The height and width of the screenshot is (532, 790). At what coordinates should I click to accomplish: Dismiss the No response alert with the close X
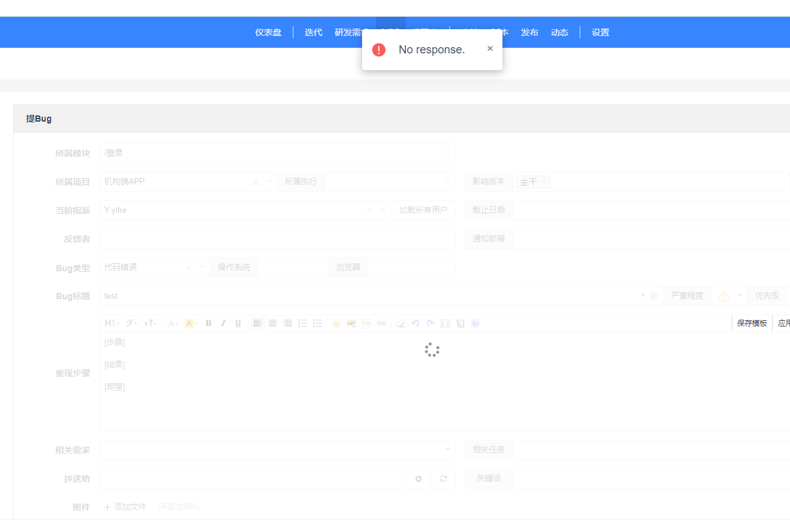(x=490, y=48)
